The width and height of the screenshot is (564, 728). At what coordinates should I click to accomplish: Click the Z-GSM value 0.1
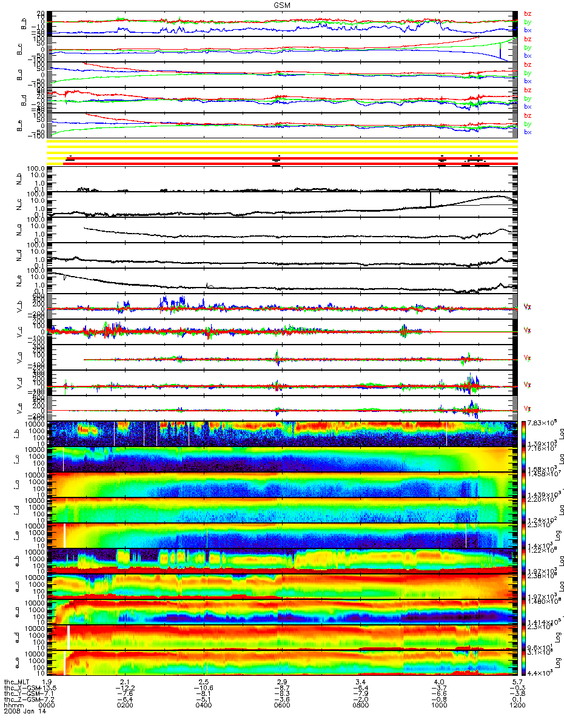click(517, 701)
